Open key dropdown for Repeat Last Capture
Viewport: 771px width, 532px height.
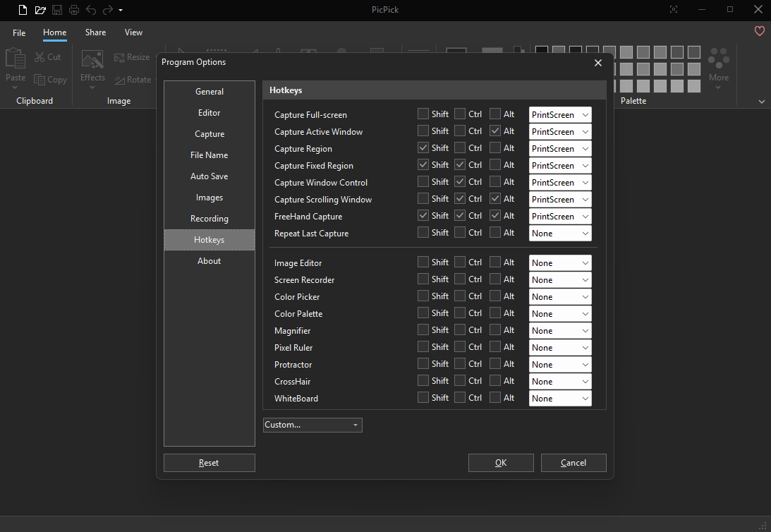click(560, 234)
